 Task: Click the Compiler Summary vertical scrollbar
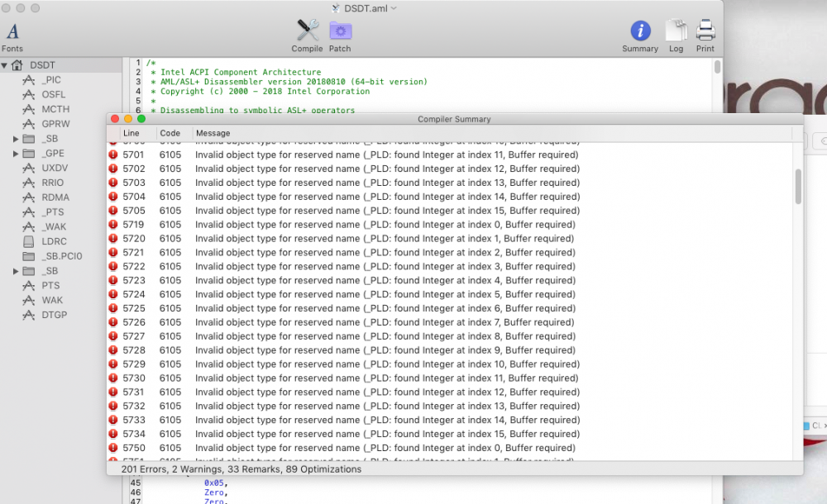pos(798,187)
